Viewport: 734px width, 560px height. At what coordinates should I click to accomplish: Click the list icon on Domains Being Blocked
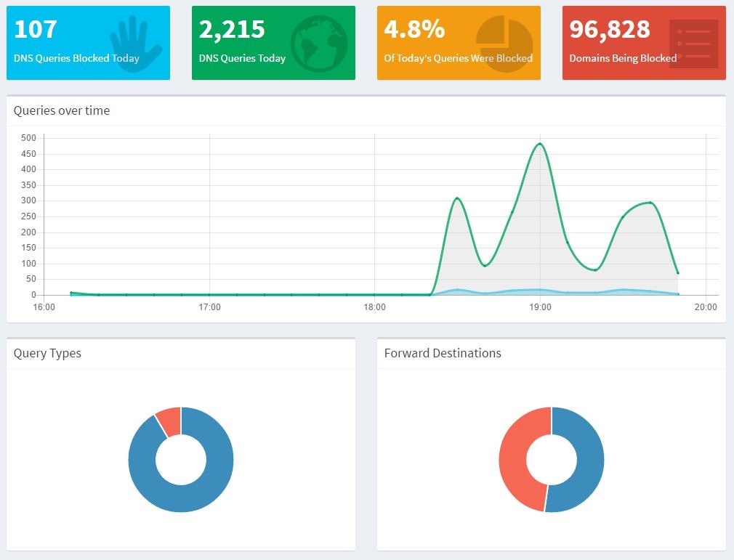click(693, 44)
